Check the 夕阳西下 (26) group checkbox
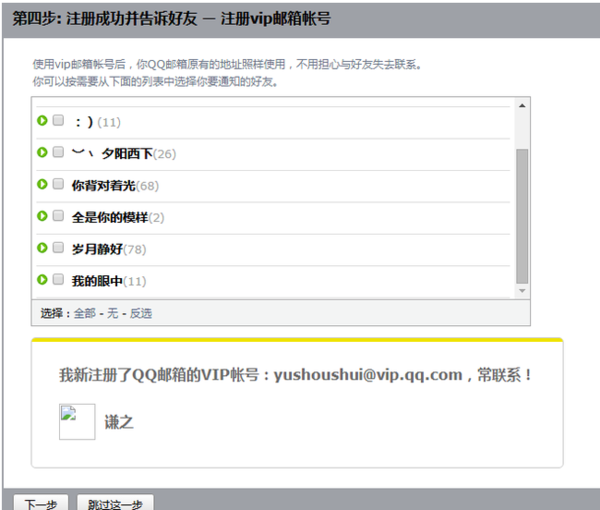This screenshot has height=510, width=600. tap(58, 152)
